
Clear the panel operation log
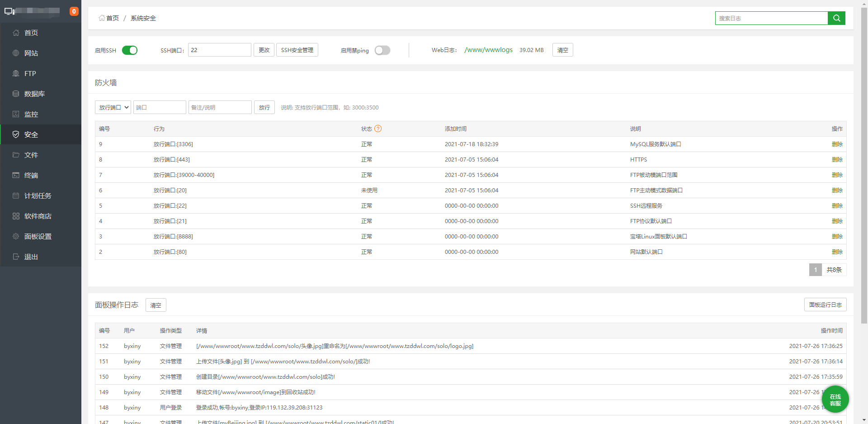(x=156, y=305)
